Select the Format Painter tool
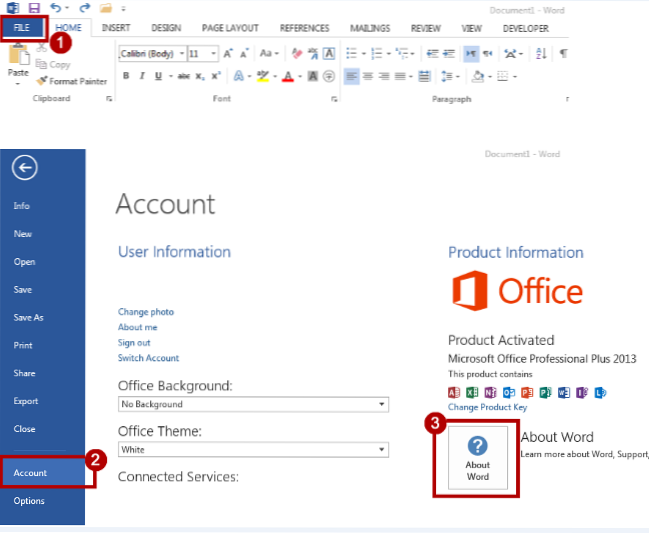Screen dimensions: 649x533 click(x=72, y=80)
